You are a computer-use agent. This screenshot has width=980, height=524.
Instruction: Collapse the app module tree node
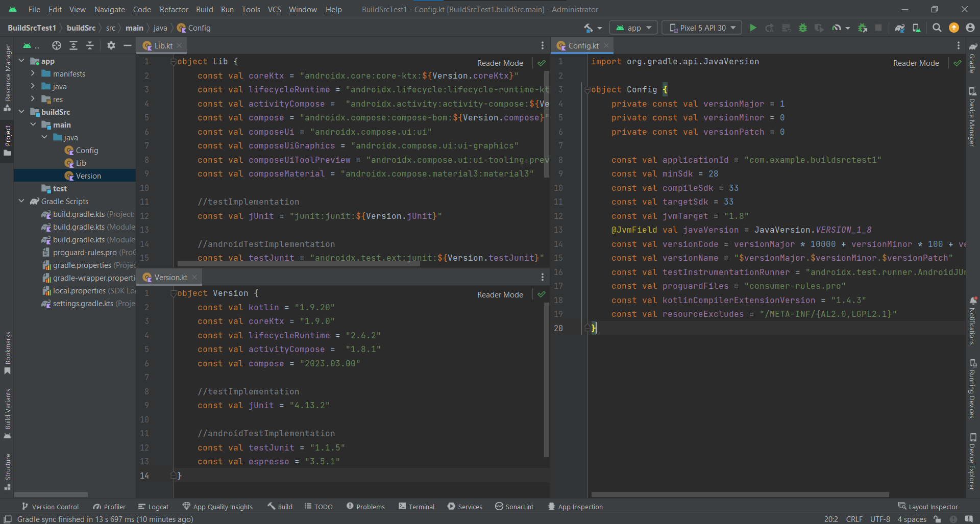pos(21,61)
